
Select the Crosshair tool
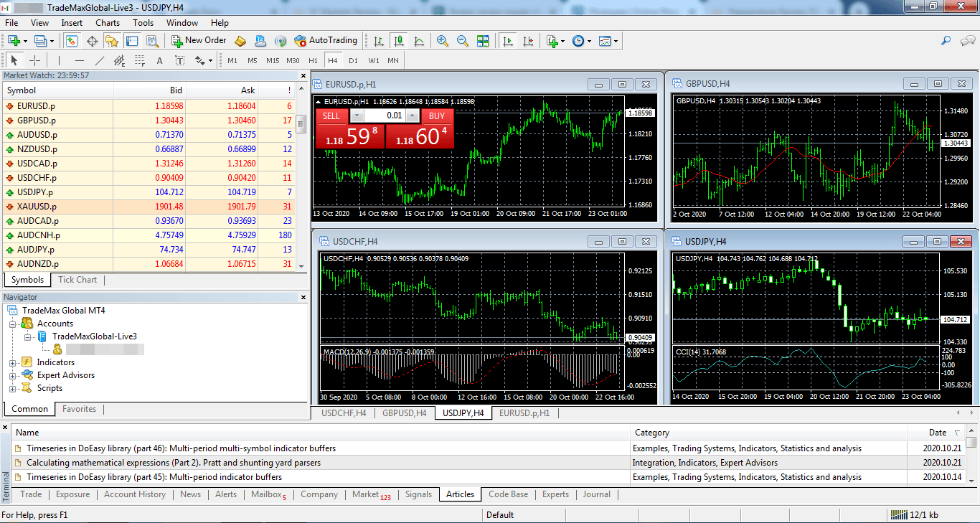click(x=33, y=60)
